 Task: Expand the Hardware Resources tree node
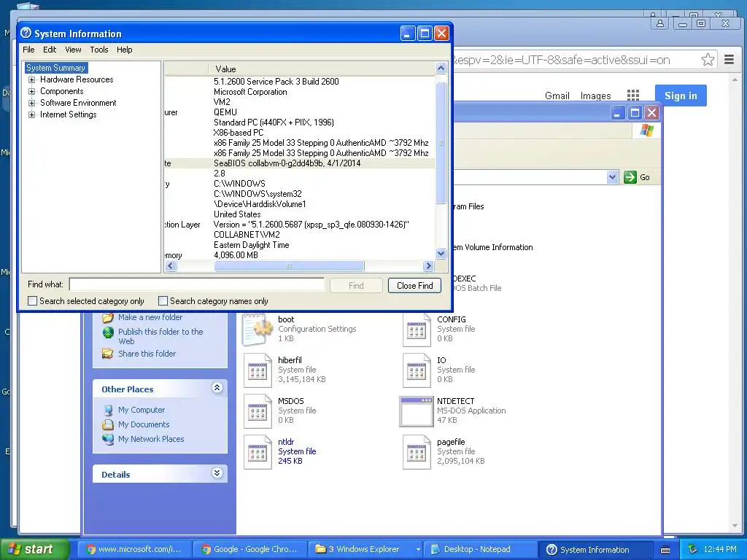click(x=31, y=79)
